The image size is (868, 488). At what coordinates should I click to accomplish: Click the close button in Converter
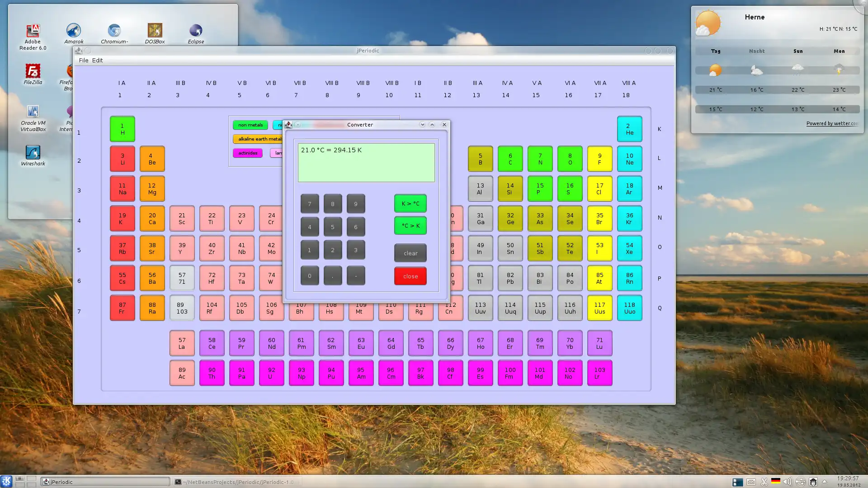[411, 276]
